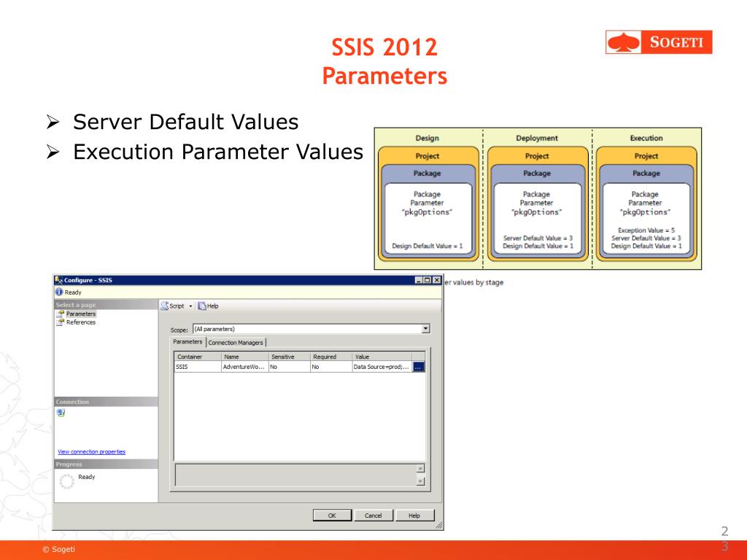Open the View connection properties link

91,452
